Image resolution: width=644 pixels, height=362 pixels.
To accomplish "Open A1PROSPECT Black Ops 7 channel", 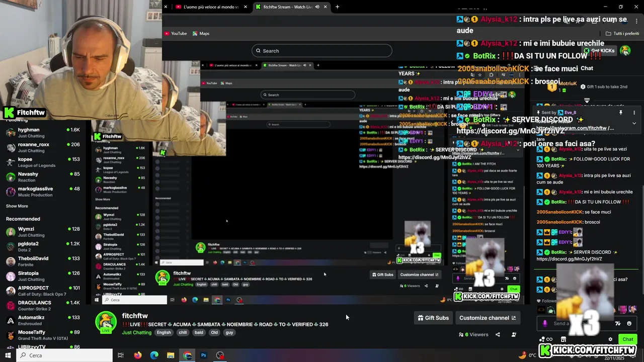I will [43, 291].
